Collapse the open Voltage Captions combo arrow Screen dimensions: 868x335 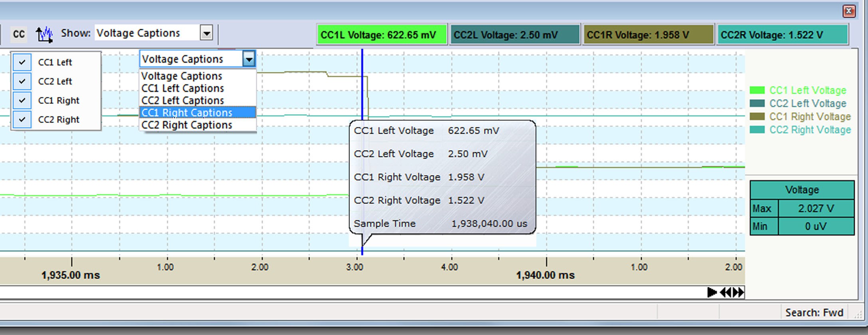pos(249,59)
